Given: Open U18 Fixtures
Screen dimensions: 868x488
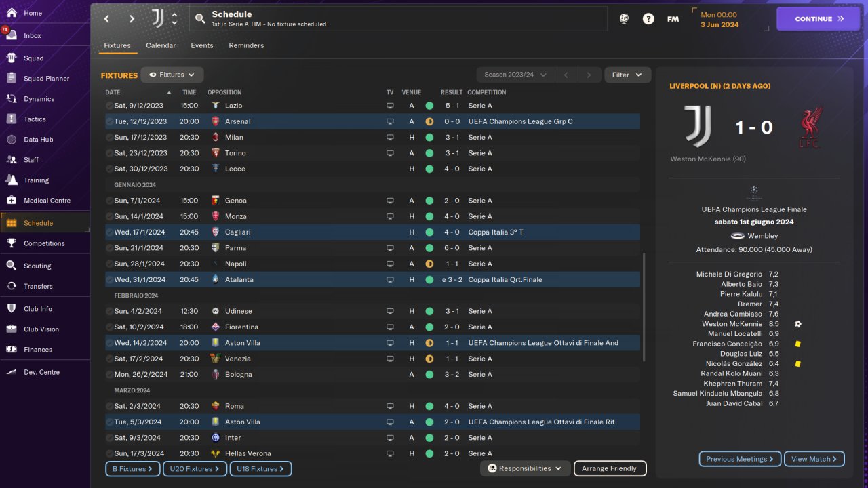Looking at the screenshot, I should 260,468.
